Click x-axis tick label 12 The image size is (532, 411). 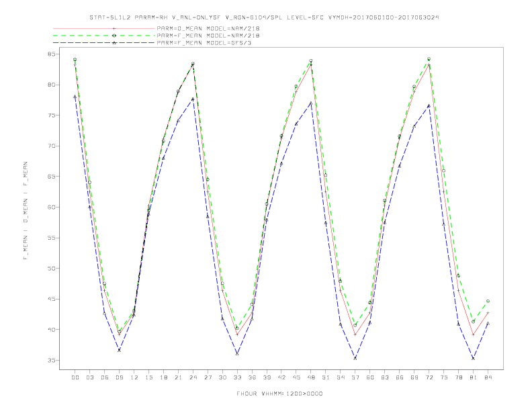point(134,377)
